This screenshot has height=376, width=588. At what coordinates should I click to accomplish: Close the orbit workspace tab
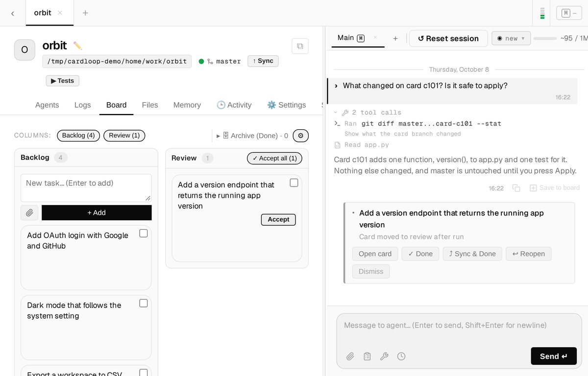tap(60, 13)
